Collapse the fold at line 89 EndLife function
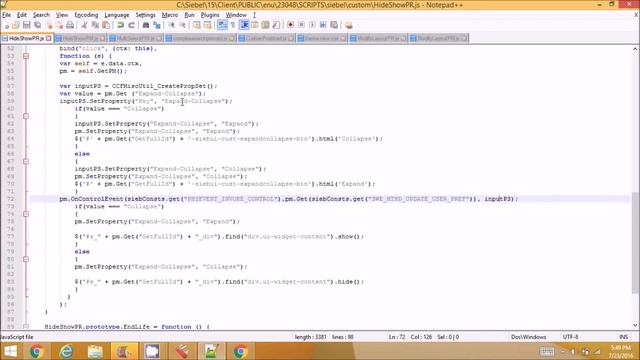The height and width of the screenshot is (360, 640). [26, 327]
